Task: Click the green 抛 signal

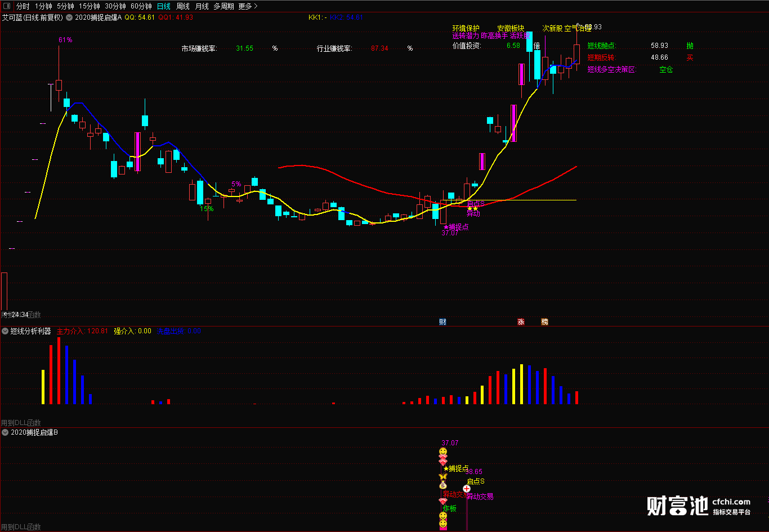Action: tap(690, 46)
